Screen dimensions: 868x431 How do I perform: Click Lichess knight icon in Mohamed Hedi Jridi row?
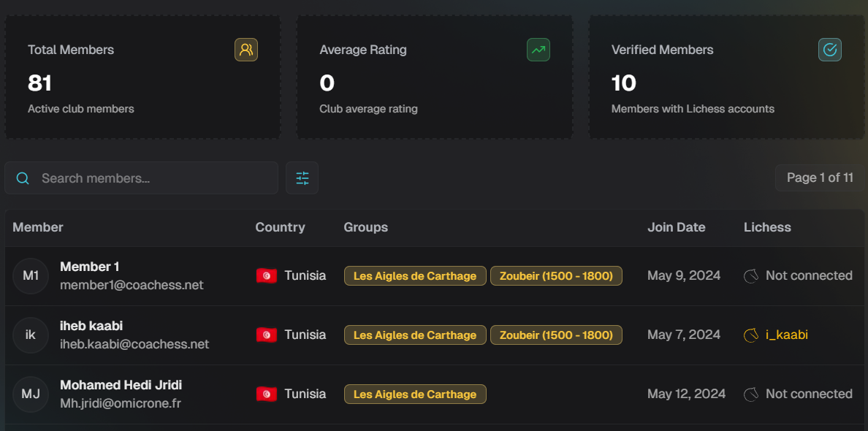click(750, 394)
